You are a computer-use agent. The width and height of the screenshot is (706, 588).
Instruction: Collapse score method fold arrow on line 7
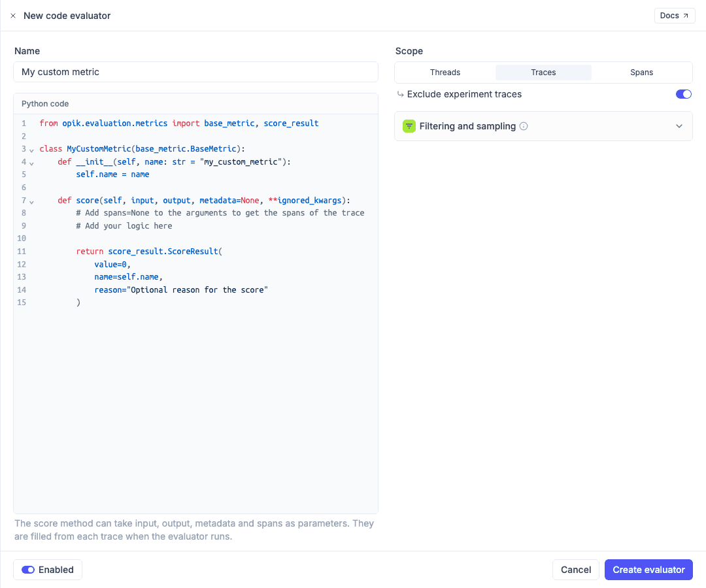pyautogui.click(x=31, y=202)
